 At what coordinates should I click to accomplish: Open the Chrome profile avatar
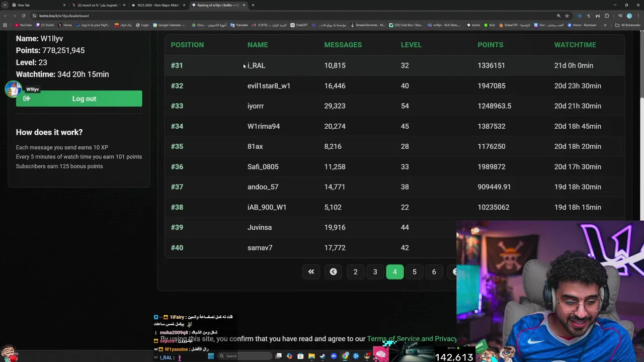(629, 16)
